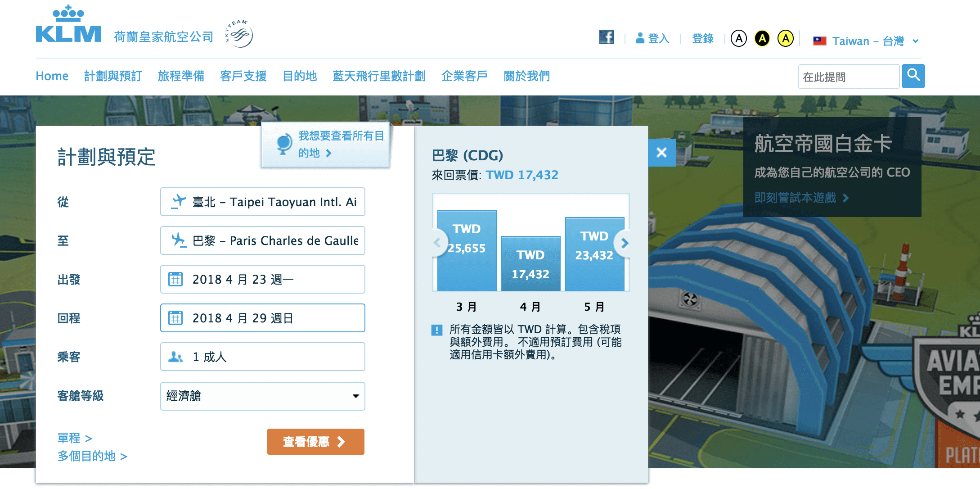This screenshot has height=489, width=980.
Task: Open the Taiwan – 台灣 country selector
Action: pos(866,41)
